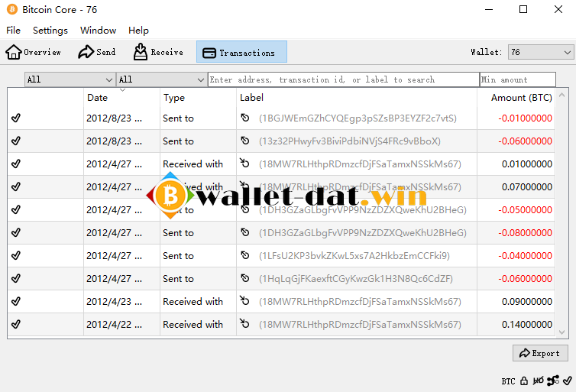Select the amount 0.14000000
Image resolution: width=576 pixels, height=392 pixels.
527,325
